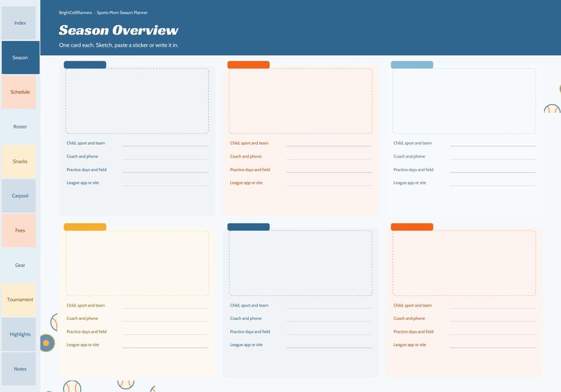Select the Season Overview heading
The width and height of the screenshot is (561, 392).
[x=119, y=30]
